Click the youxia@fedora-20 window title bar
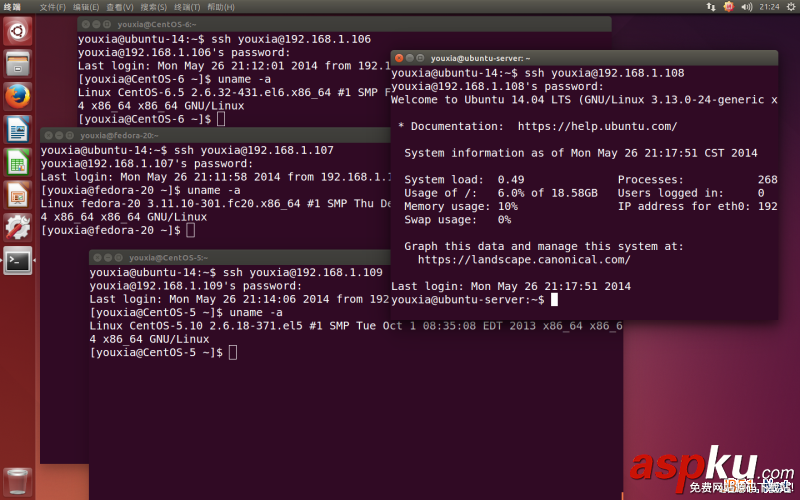Image resolution: width=800 pixels, height=500 pixels. (x=215, y=135)
